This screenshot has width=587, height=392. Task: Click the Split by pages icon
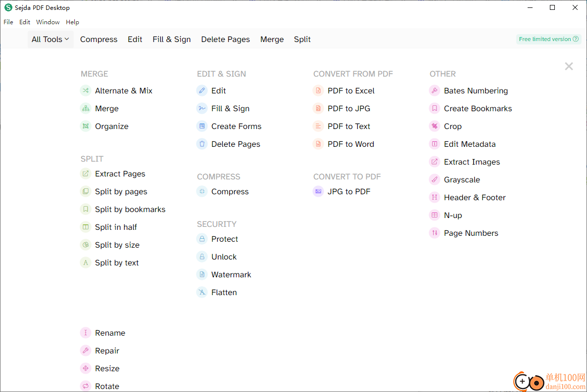pyautogui.click(x=86, y=191)
